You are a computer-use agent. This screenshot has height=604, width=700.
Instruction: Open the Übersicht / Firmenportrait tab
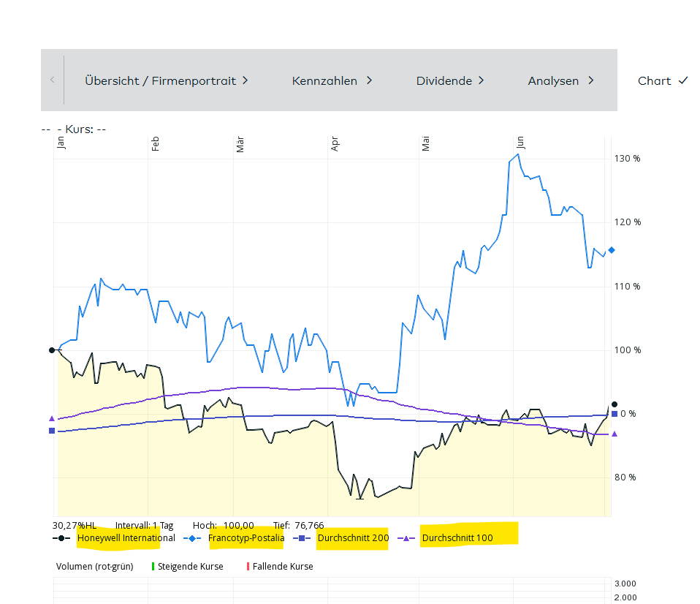point(160,80)
